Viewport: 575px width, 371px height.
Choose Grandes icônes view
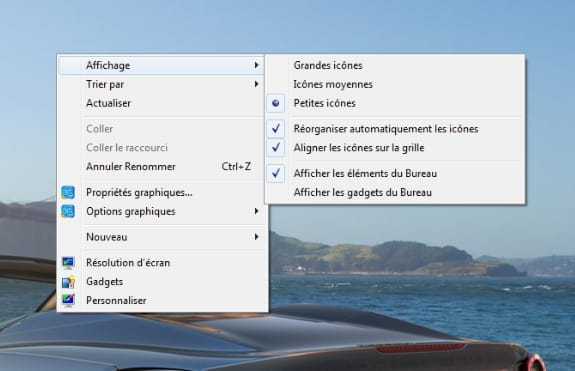328,66
